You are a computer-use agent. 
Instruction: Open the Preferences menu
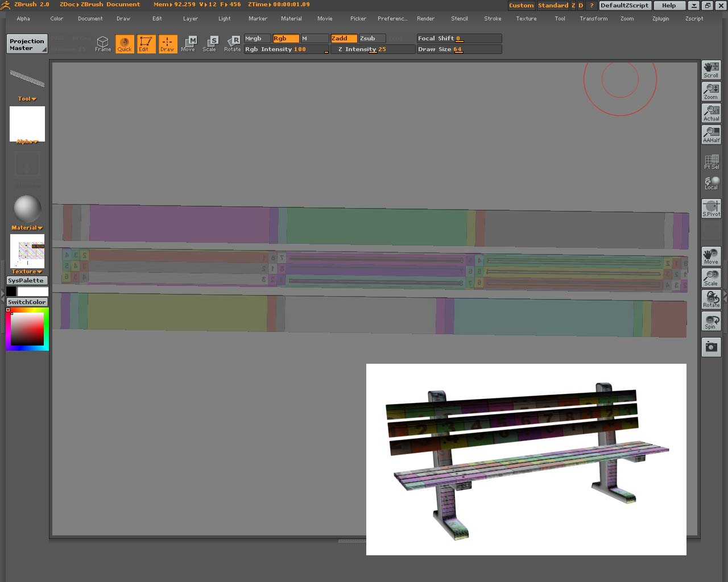[392, 18]
